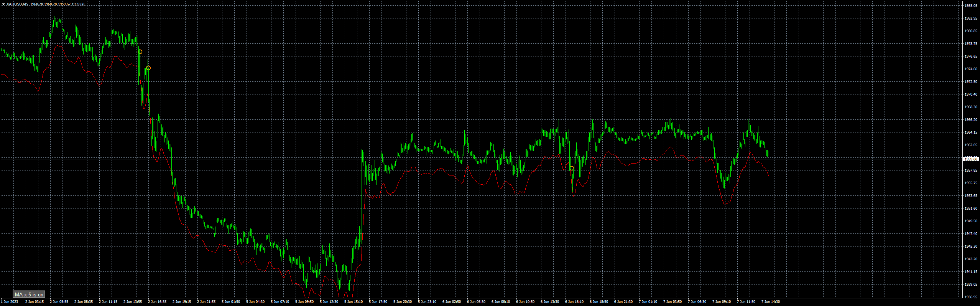
Task: Click the 1985.05 price scale label
Action: (971, 6)
